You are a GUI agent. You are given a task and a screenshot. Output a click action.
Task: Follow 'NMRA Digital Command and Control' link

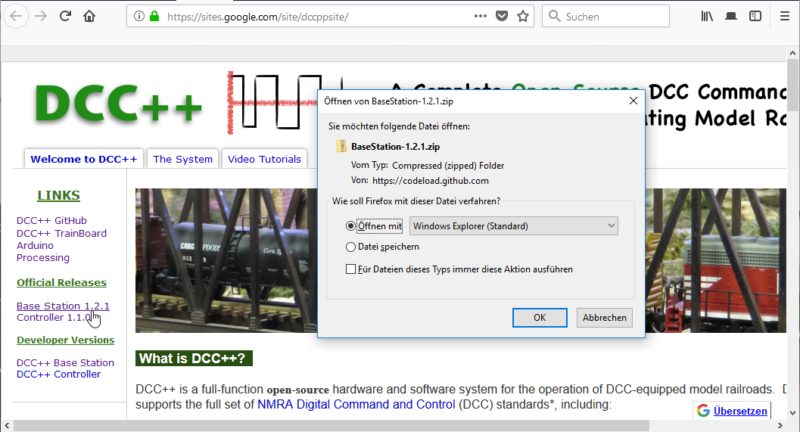(356, 404)
